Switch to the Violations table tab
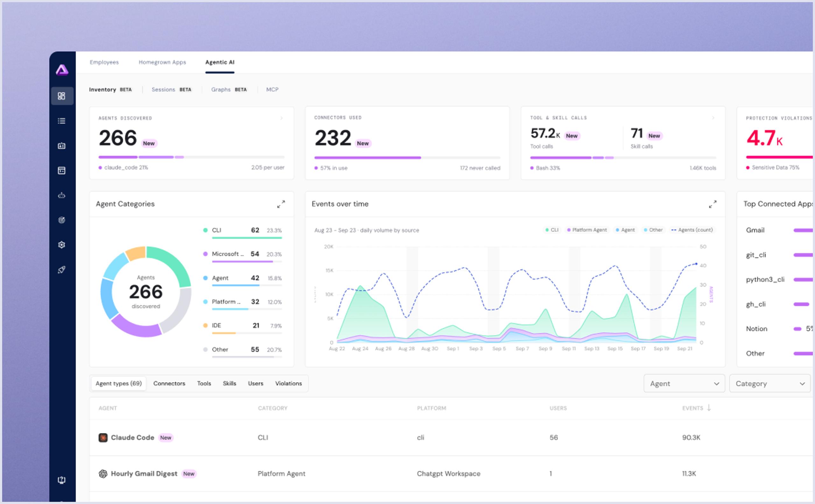815x504 pixels. click(288, 383)
